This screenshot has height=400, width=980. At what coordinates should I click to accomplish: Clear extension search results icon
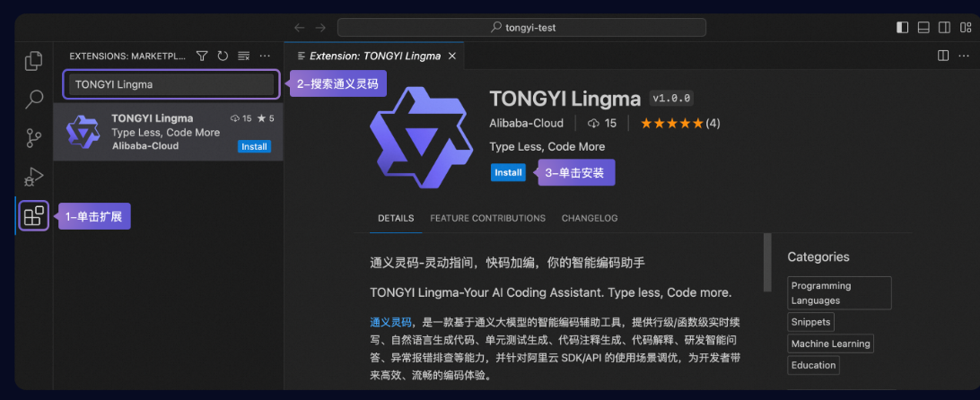click(244, 57)
